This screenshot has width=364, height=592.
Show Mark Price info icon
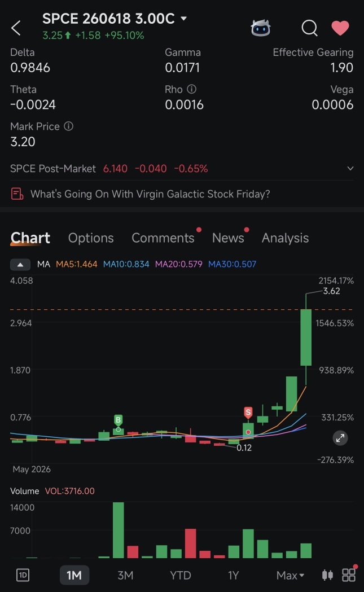(x=68, y=126)
